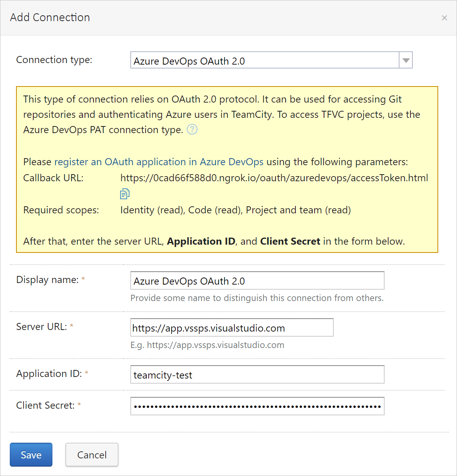Click the 'E.g. https://app.vssps.visualstudio.com' hint
The width and height of the screenshot is (457, 476).
(x=207, y=345)
